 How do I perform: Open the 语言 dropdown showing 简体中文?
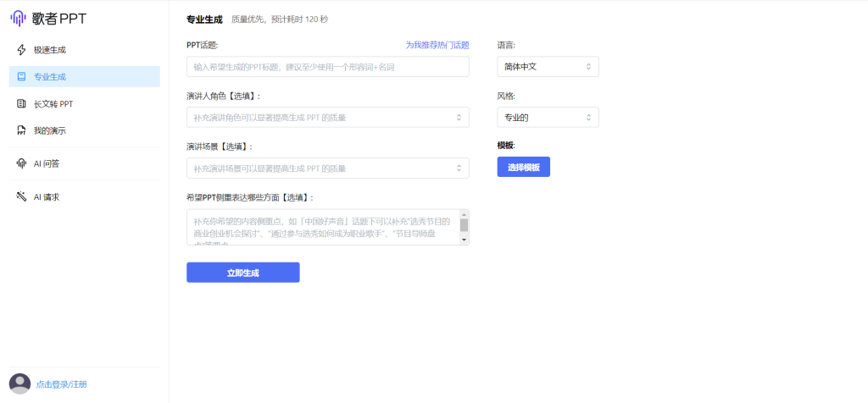pyautogui.click(x=548, y=66)
